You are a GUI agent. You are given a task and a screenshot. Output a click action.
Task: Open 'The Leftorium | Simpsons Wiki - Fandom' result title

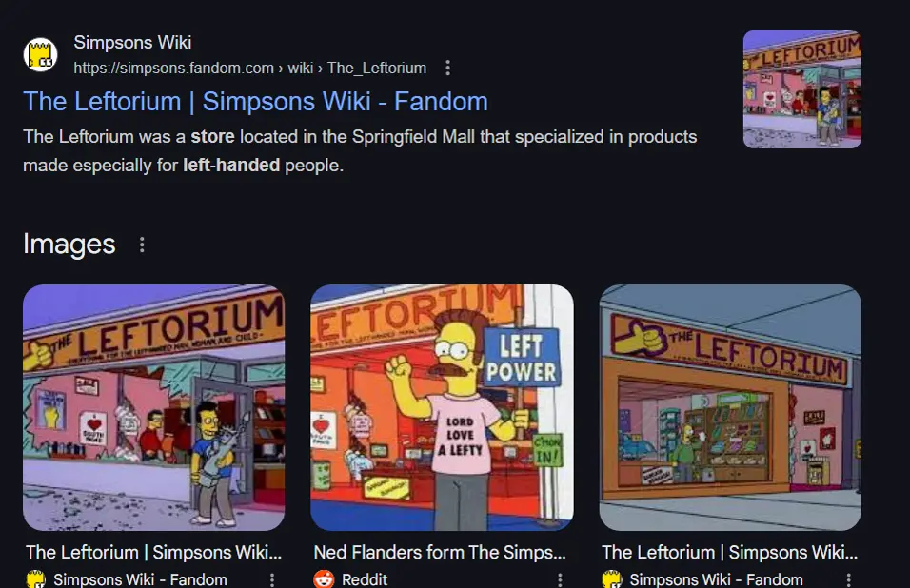point(255,102)
